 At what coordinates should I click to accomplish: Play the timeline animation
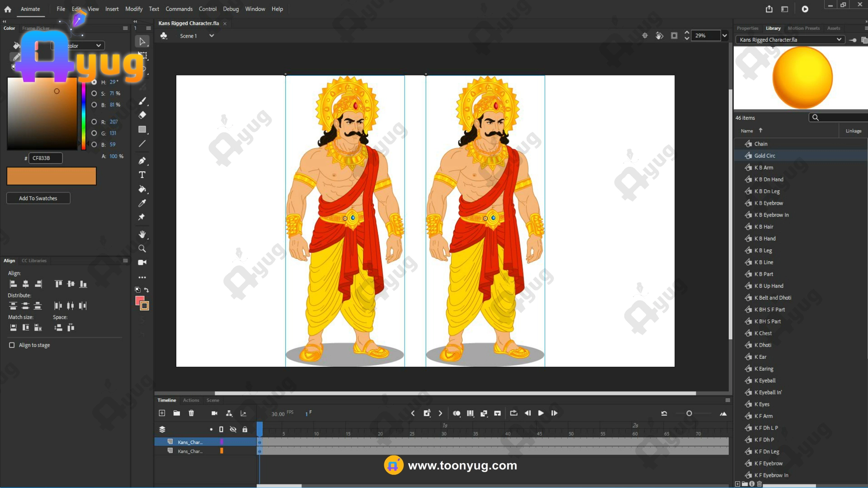pyautogui.click(x=541, y=413)
